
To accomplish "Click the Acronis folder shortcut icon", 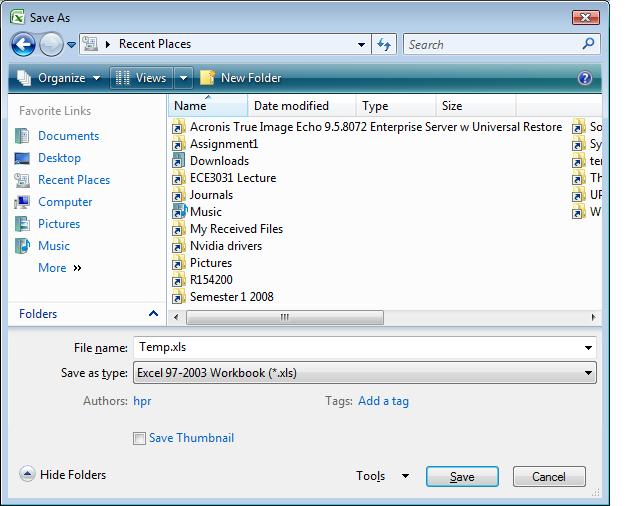I will (x=178, y=127).
